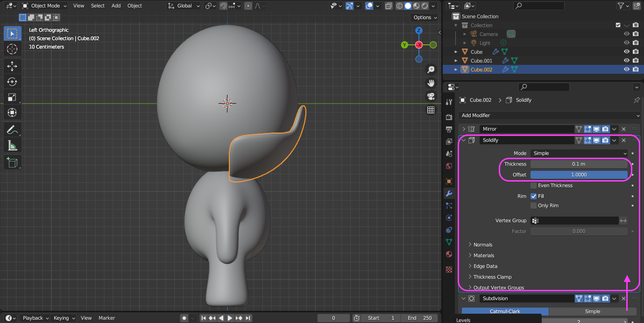The width and height of the screenshot is (644, 323).
Task: Expand the Normals subpanel
Action: [x=483, y=245]
